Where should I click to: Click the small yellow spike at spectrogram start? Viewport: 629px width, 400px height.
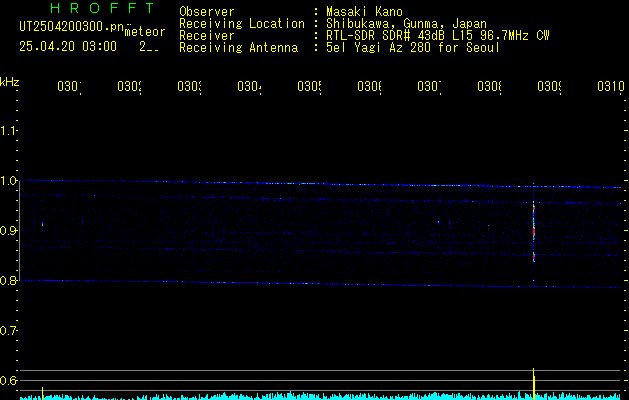coord(42,393)
